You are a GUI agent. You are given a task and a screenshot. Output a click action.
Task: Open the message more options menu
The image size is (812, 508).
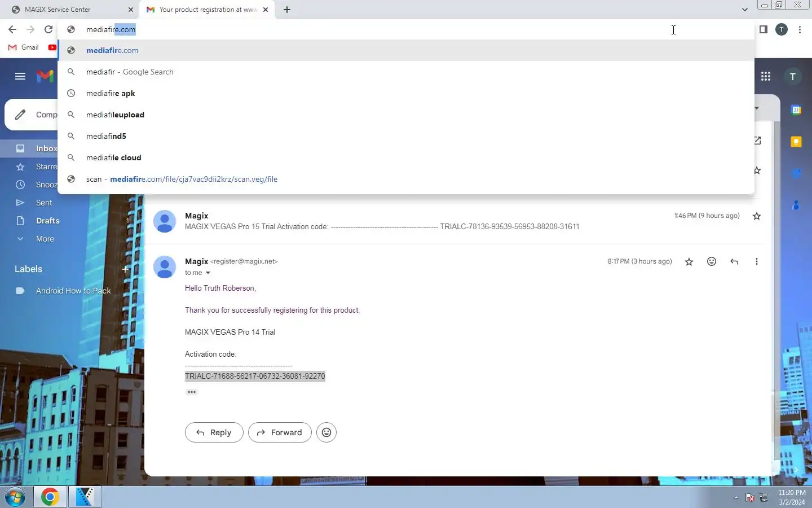click(x=757, y=261)
